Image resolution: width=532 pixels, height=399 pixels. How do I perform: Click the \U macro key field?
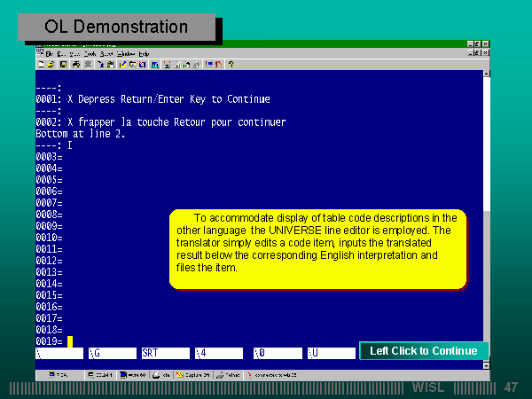tap(330, 353)
